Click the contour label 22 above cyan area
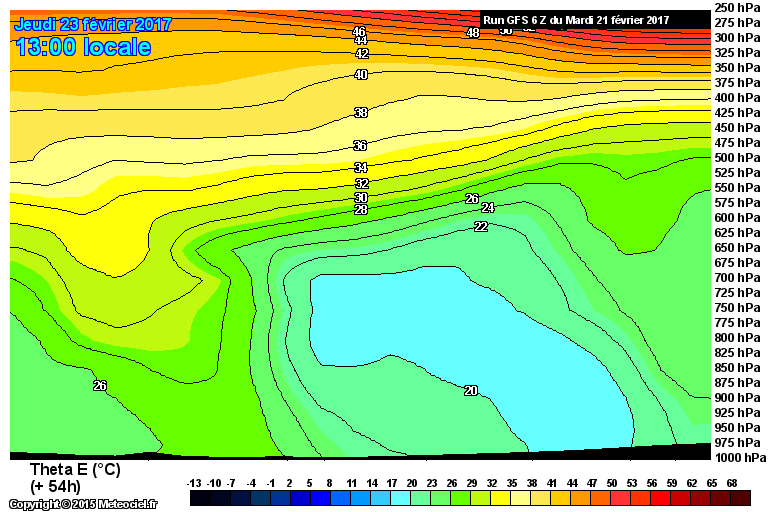768x512 pixels. pyautogui.click(x=481, y=226)
